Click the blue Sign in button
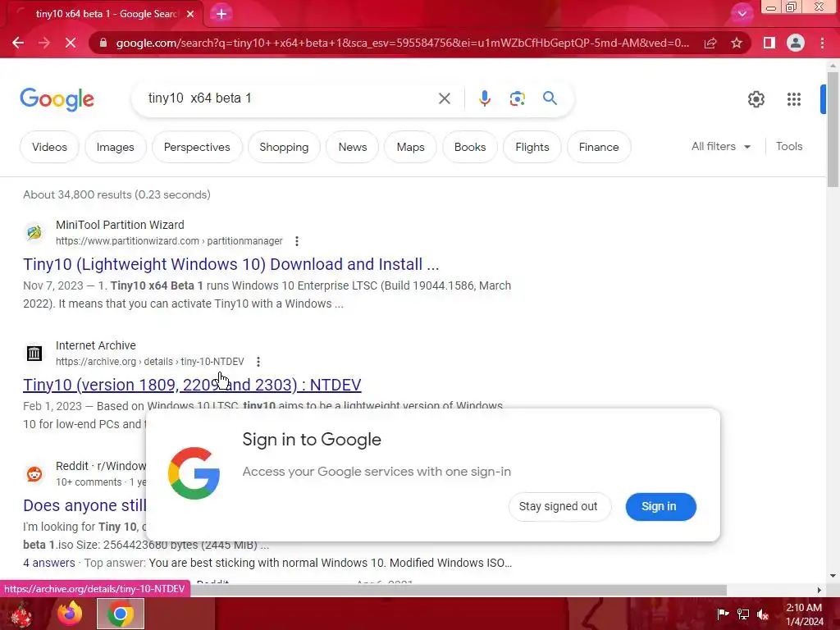This screenshot has width=840, height=630. 660,506
